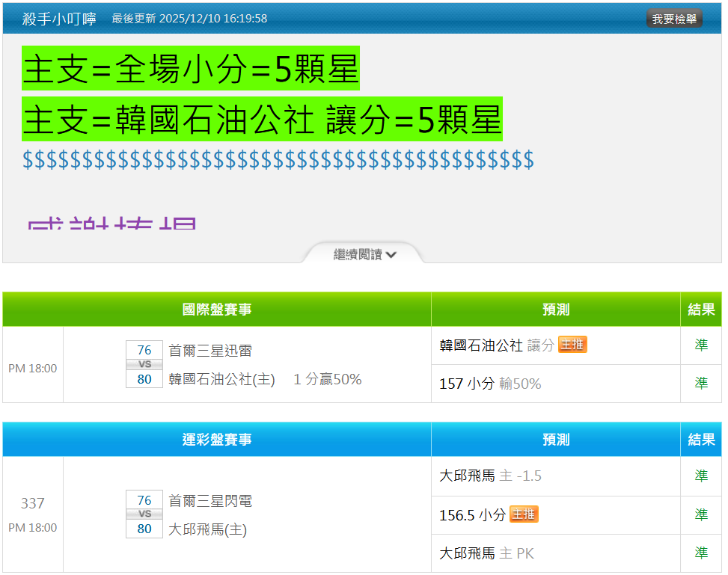The width and height of the screenshot is (728, 575).
Task: Click the VS label between 首爾三星迅雷 and 韓國石油公社
Action: pyautogui.click(x=144, y=364)
